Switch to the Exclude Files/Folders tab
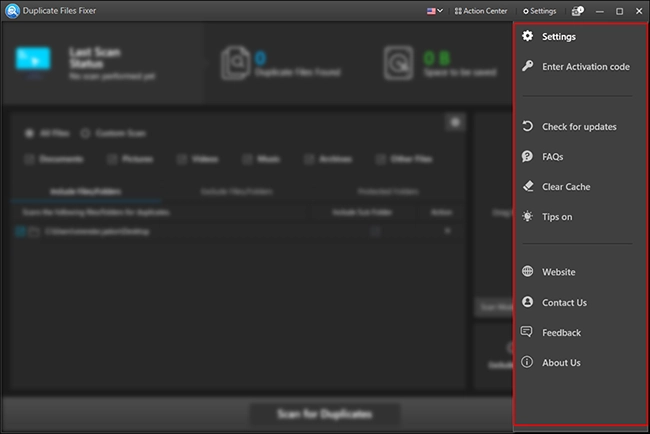The width and height of the screenshot is (650, 434). tap(237, 192)
